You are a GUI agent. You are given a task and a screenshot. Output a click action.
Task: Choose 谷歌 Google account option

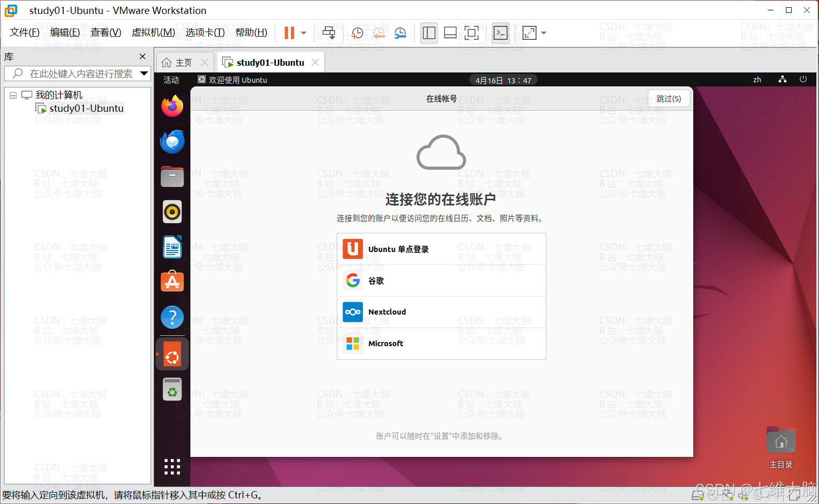441,281
